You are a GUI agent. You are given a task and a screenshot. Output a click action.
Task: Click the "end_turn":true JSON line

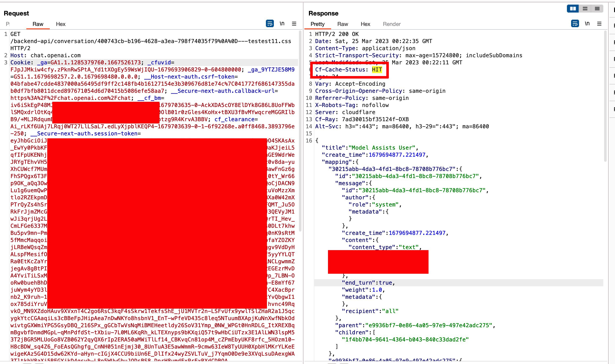point(368,283)
